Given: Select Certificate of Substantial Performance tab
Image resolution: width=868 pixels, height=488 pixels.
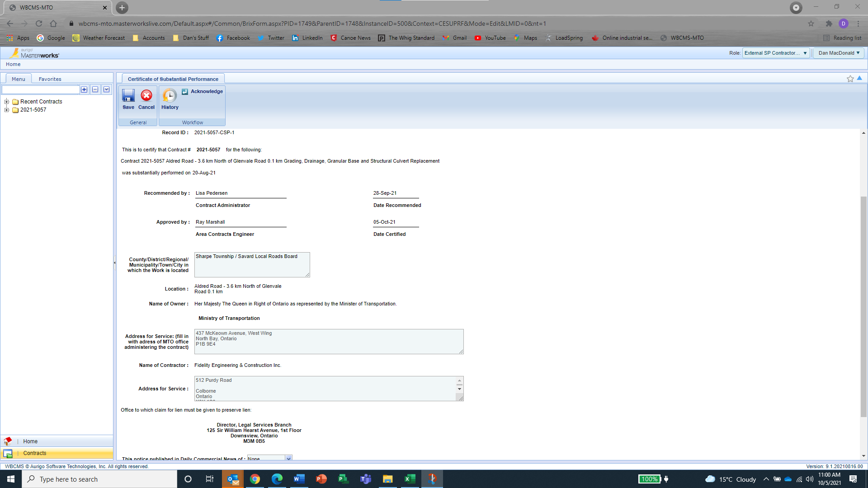Looking at the screenshot, I should (173, 79).
